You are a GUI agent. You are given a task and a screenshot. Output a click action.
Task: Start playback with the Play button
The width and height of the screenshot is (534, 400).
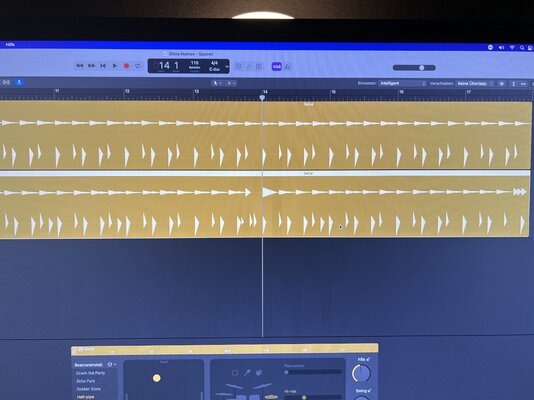[115, 66]
